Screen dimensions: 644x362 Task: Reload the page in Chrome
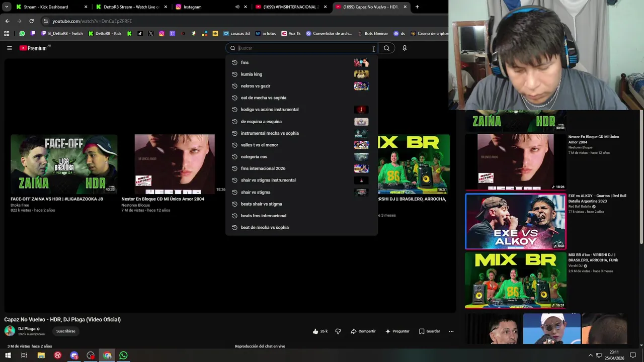[x=31, y=21]
